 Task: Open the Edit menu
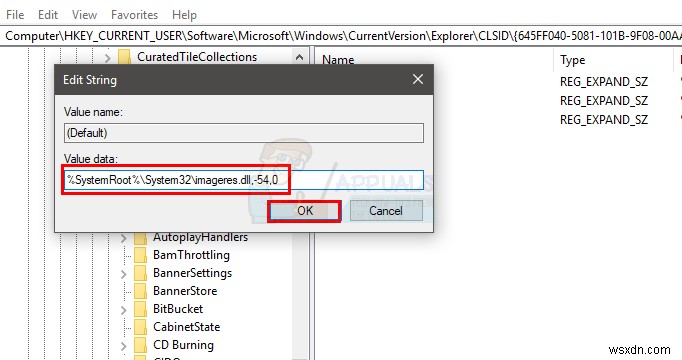pyautogui.click(x=48, y=15)
